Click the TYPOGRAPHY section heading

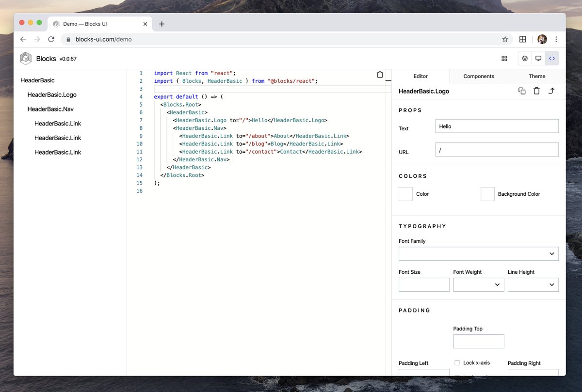[422, 226]
